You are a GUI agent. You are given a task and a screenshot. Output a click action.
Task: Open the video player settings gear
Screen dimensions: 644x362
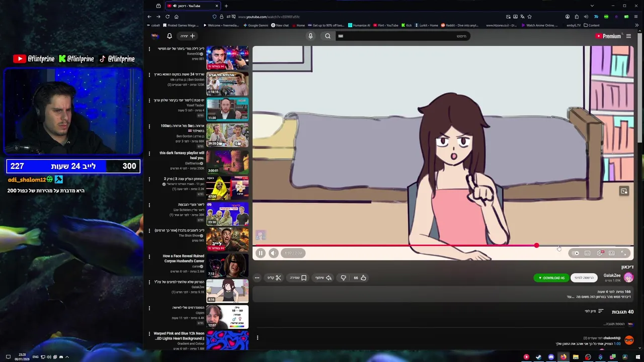click(599, 253)
